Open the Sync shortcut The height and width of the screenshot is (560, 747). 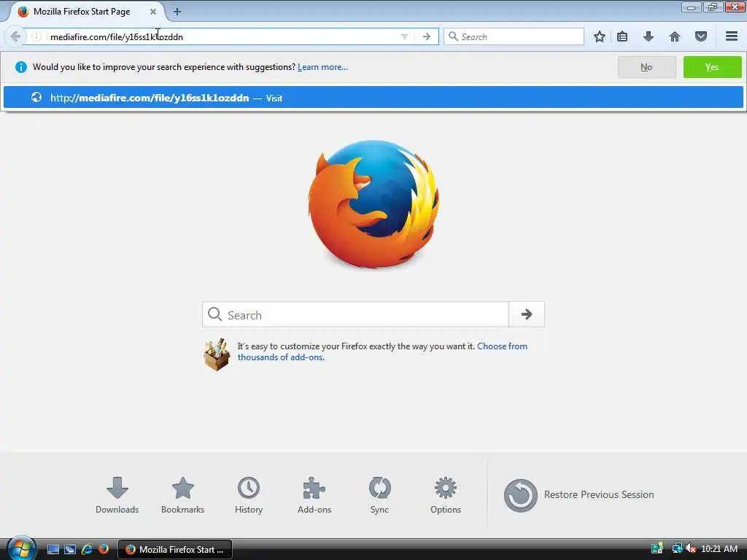click(x=379, y=495)
